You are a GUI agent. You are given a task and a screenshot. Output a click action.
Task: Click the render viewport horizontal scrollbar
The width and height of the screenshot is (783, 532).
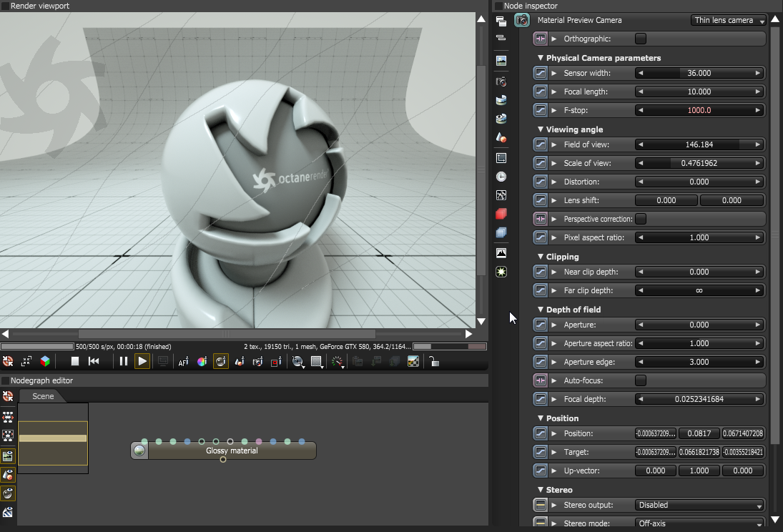click(x=227, y=334)
